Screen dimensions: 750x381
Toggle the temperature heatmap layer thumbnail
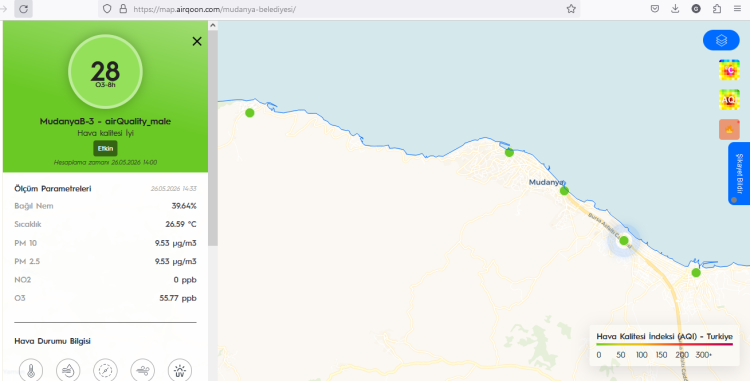pyautogui.click(x=729, y=70)
